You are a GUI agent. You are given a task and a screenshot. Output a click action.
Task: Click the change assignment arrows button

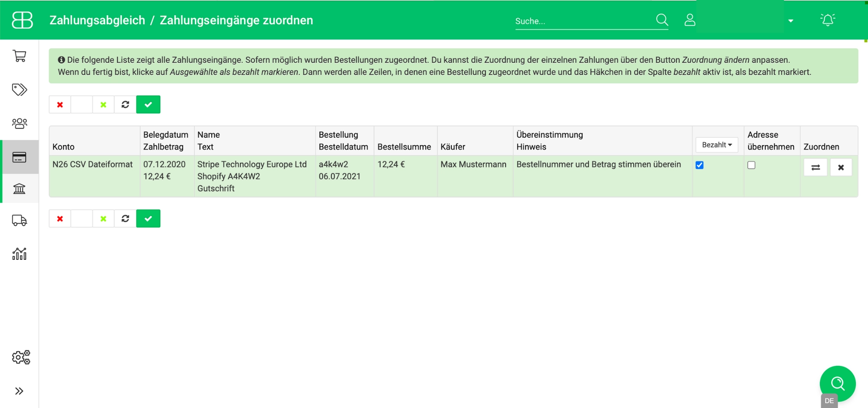point(815,167)
